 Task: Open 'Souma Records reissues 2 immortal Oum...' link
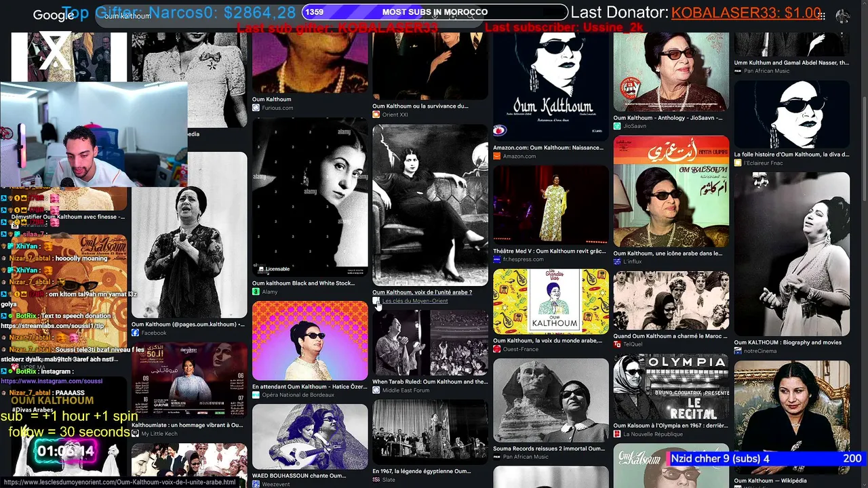[549, 448]
